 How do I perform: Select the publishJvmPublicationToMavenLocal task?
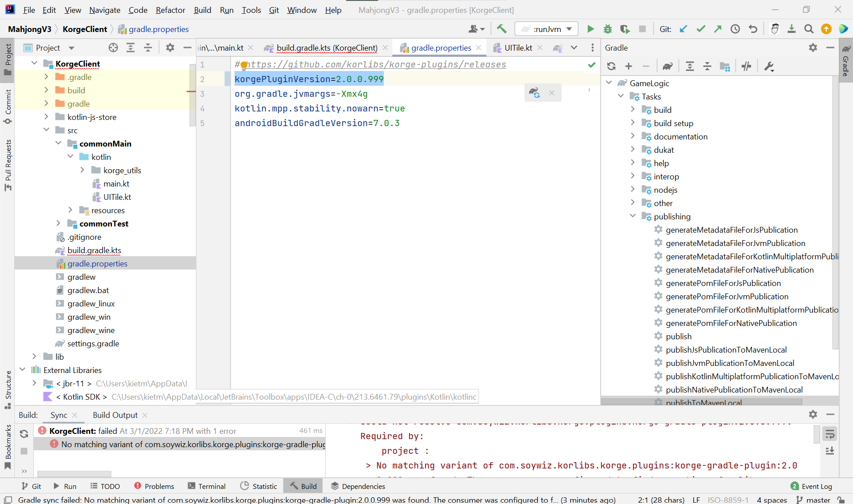pos(729,363)
